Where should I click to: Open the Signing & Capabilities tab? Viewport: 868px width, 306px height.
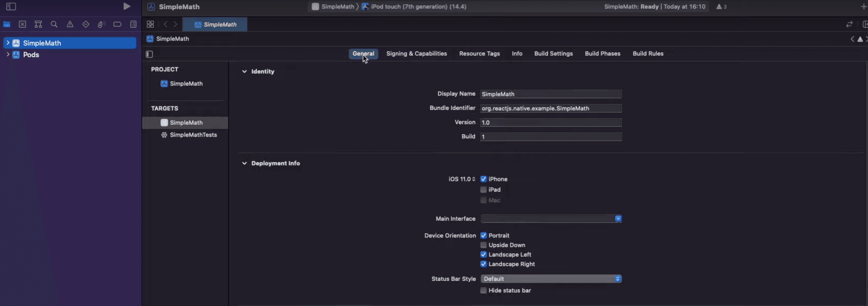coord(416,53)
